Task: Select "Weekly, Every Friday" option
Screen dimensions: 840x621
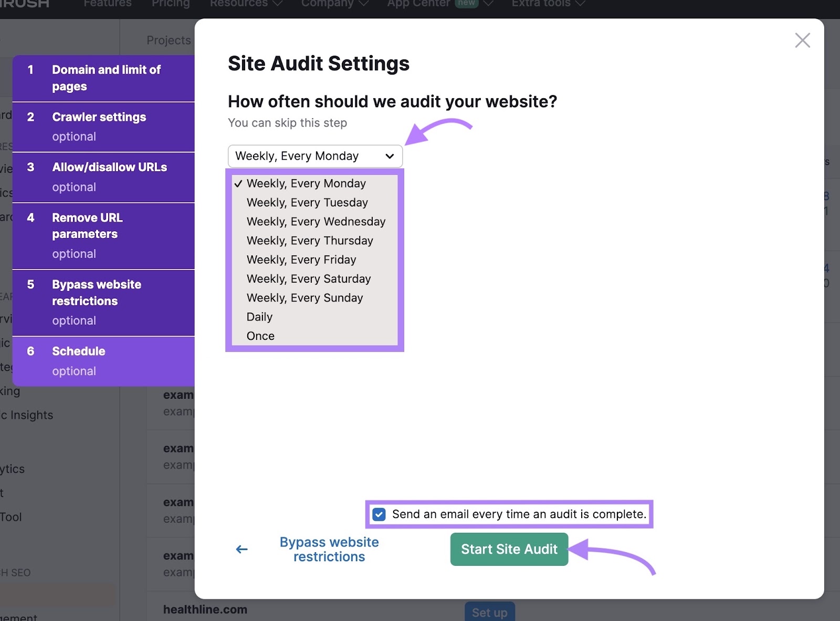Action: click(x=301, y=259)
